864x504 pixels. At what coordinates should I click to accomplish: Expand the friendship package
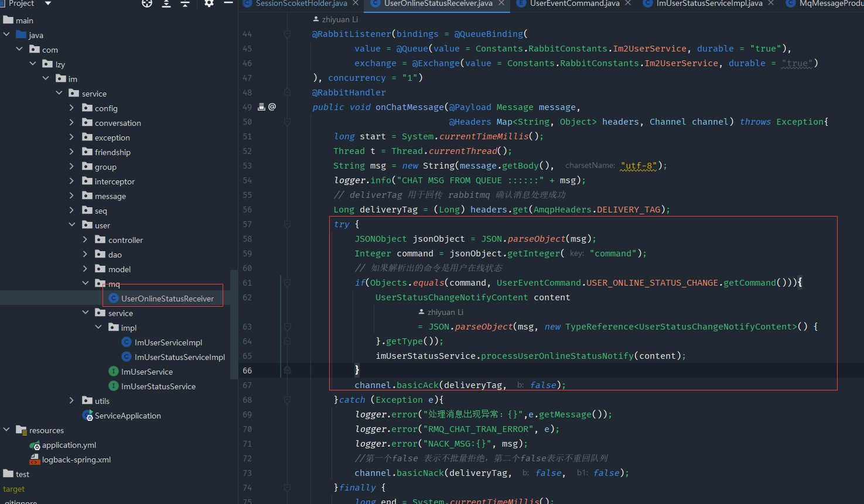pyautogui.click(x=71, y=152)
